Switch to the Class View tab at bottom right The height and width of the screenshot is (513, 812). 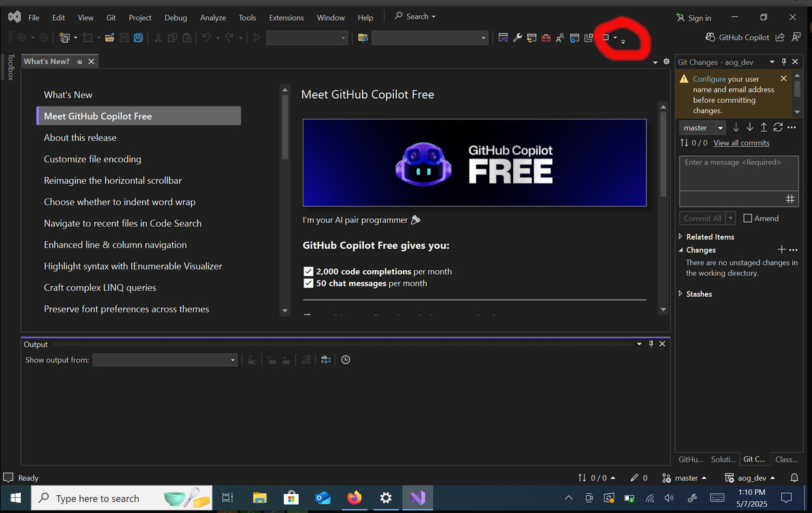click(x=786, y=459)
